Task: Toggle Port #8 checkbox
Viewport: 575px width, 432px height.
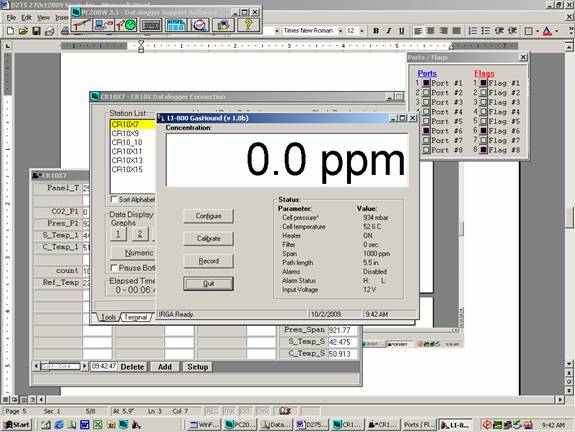Action: 426,150
